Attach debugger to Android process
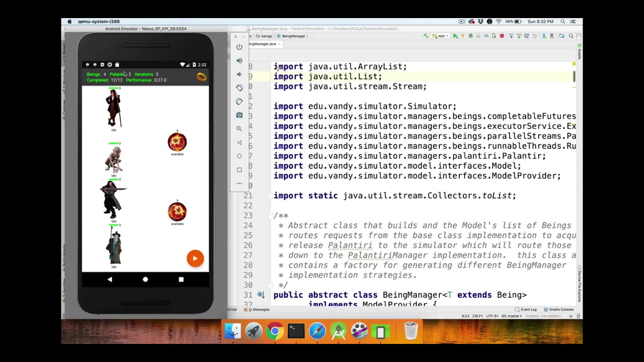 point(494,36)
